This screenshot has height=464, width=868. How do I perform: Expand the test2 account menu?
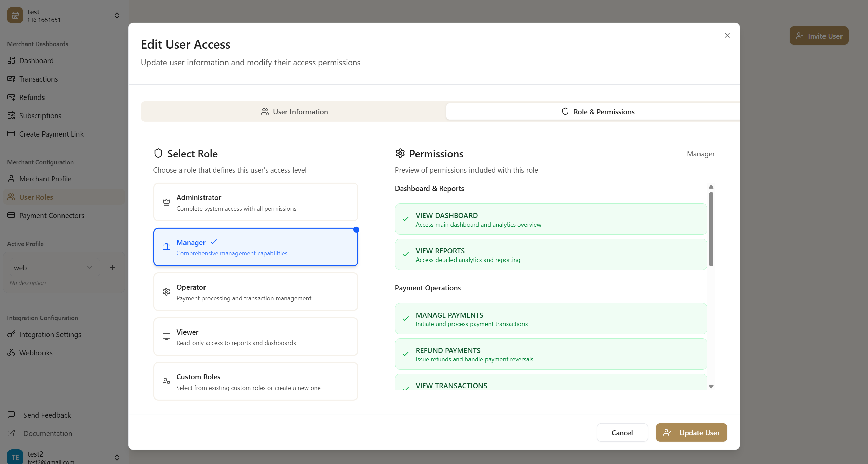(117, 457)
